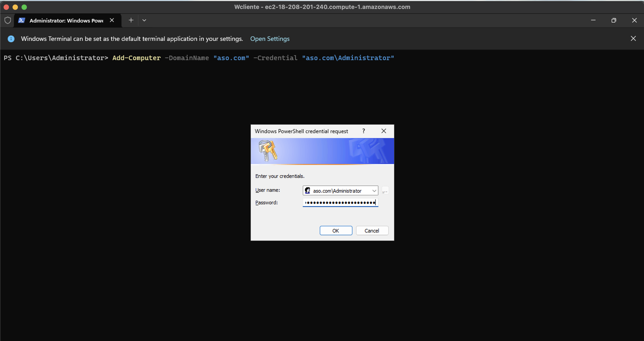Viewport: 644px width, 341px height.
Task: Click the help question mark in credential dialog
Action: 363,131
